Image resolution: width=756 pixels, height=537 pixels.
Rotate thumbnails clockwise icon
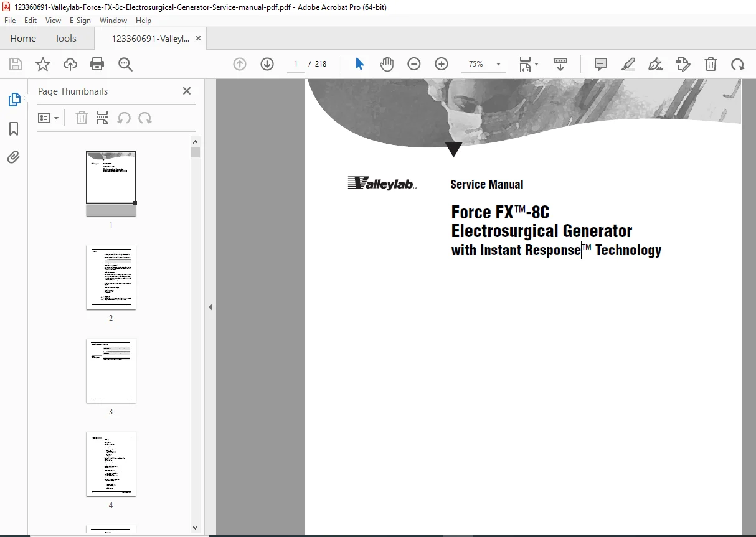pyautogui.click(x=145, y=118)
